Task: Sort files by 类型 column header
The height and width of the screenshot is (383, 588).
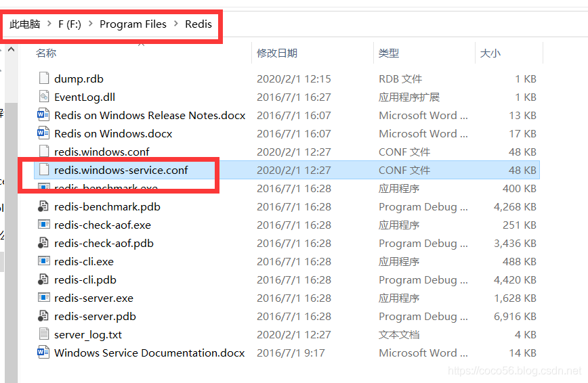Action: (x=389, y=53)
